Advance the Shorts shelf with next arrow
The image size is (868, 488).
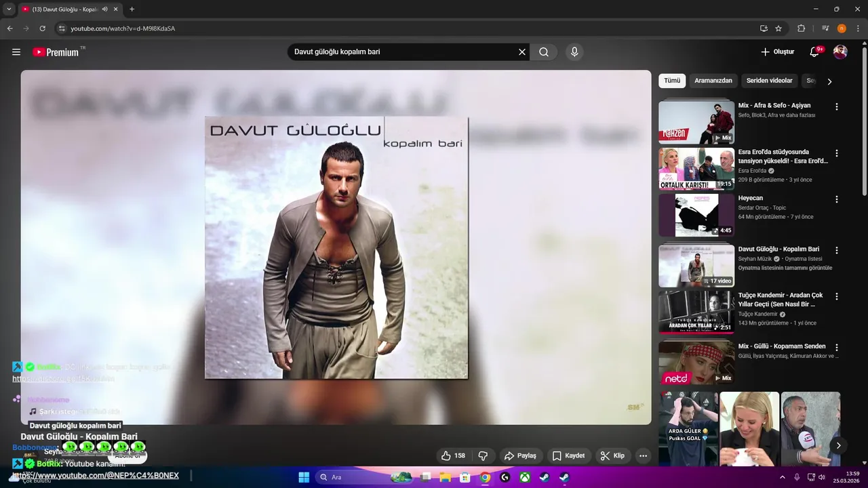coord(838,445)
